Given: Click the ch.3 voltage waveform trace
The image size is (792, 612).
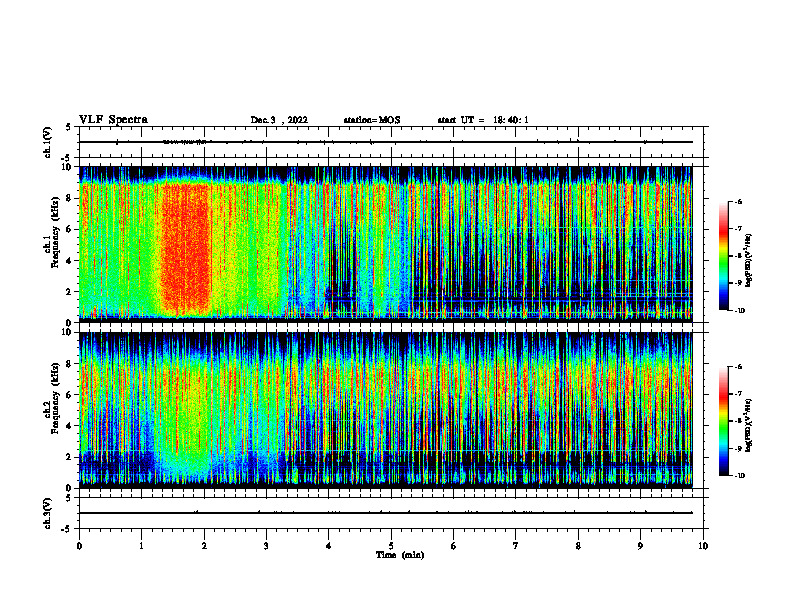Looking at the screenshot, I should tap(386, 513).
